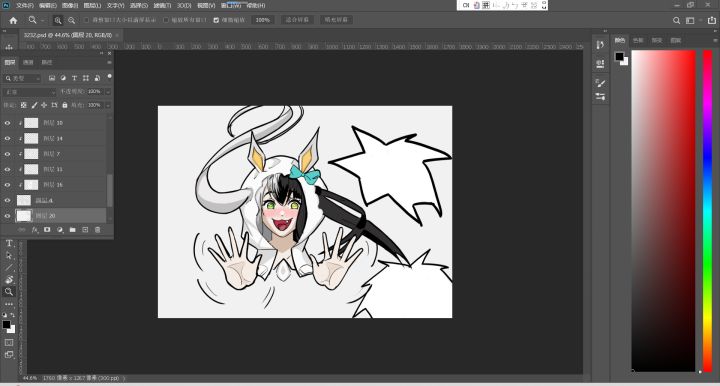Hide layer 11 with its eye icon
This screenshot has height=386, width=720.
[7, 169]
